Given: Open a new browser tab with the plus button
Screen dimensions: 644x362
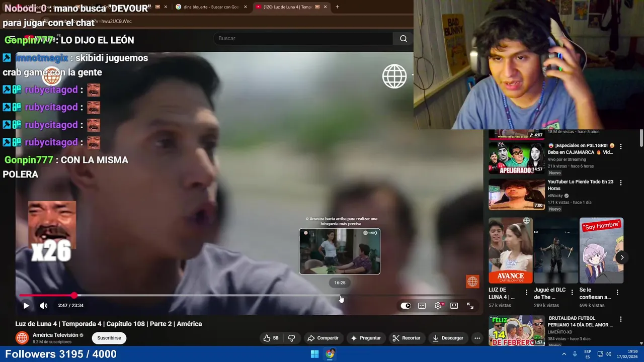Looking at the screenshot, I should (337, 7).
